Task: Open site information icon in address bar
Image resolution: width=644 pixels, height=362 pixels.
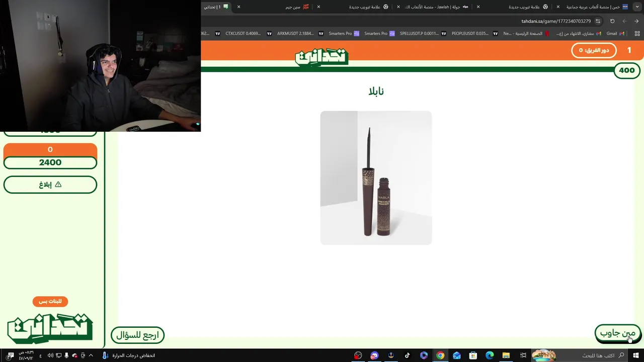Action: click(598, 21)
